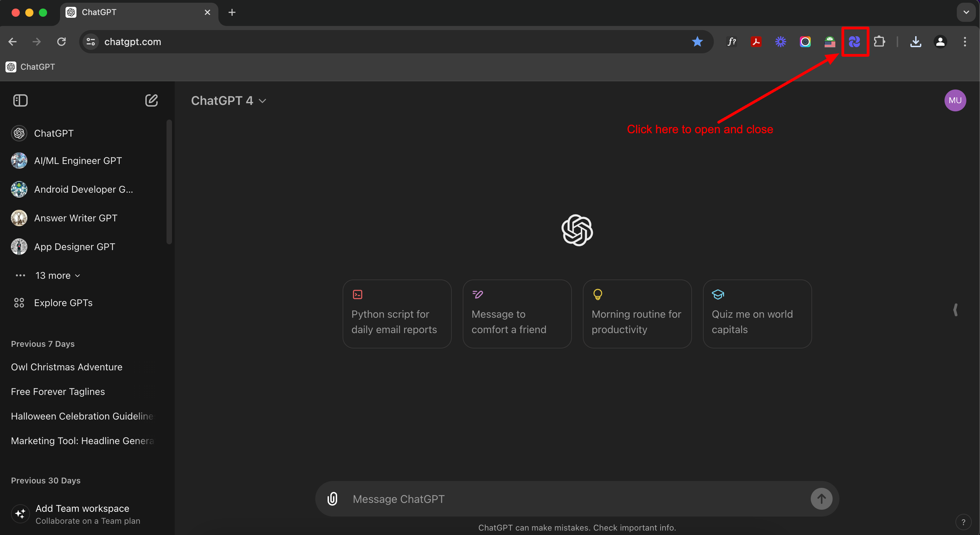Open the tab search chevron at top right
This screenshot has height=535, width=980.
pos(966,12)
